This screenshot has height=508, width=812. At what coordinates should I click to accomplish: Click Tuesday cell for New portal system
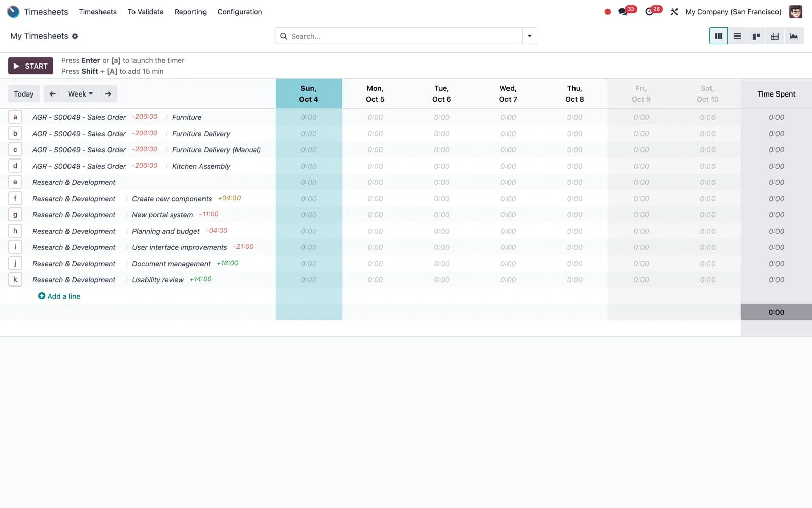[x=442, y=215]
